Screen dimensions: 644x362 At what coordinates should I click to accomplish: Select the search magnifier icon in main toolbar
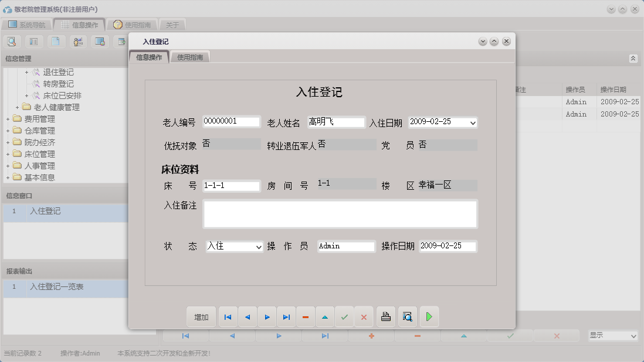[x=12, y=41]
